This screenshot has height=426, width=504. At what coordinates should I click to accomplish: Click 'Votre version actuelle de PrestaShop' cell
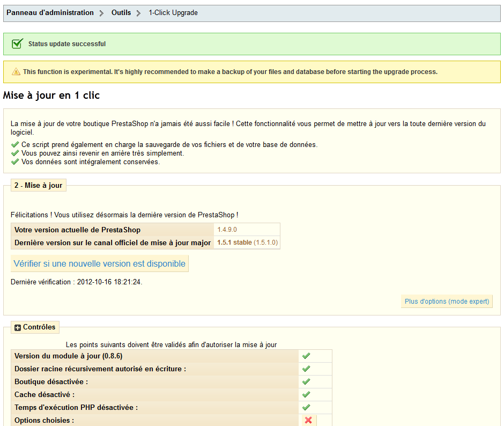click(x=113, y=230)
